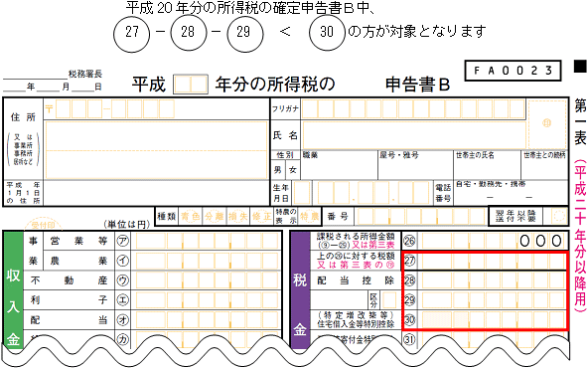The height and width of the screenshot is (368, 588).
Task: Click the 特農の表示 label
Action: (x=286, y=216)
